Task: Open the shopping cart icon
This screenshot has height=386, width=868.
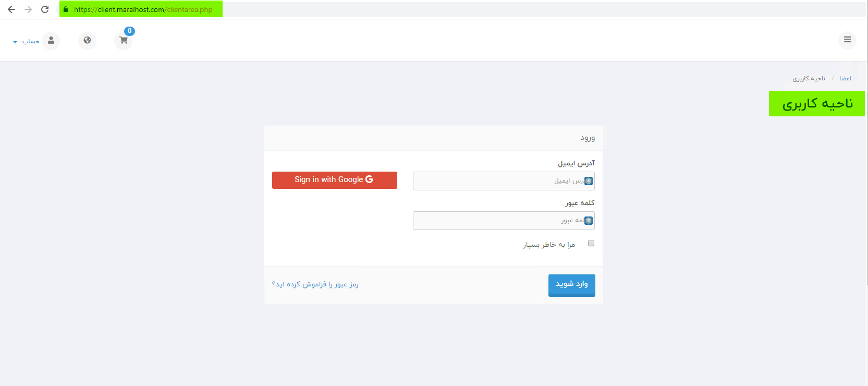Action: point(124,40)
